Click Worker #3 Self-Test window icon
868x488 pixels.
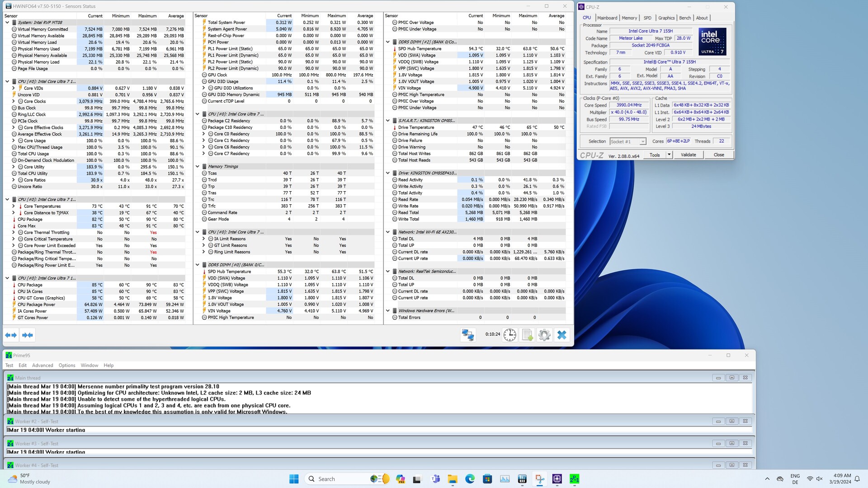(10, 443)
